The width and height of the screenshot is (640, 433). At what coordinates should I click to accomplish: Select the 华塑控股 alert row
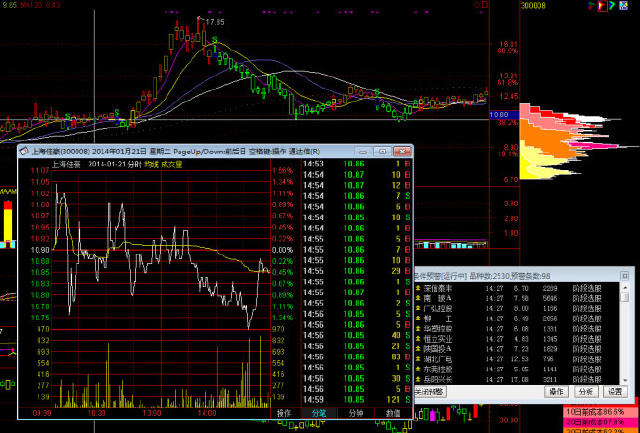coord(517,329)
